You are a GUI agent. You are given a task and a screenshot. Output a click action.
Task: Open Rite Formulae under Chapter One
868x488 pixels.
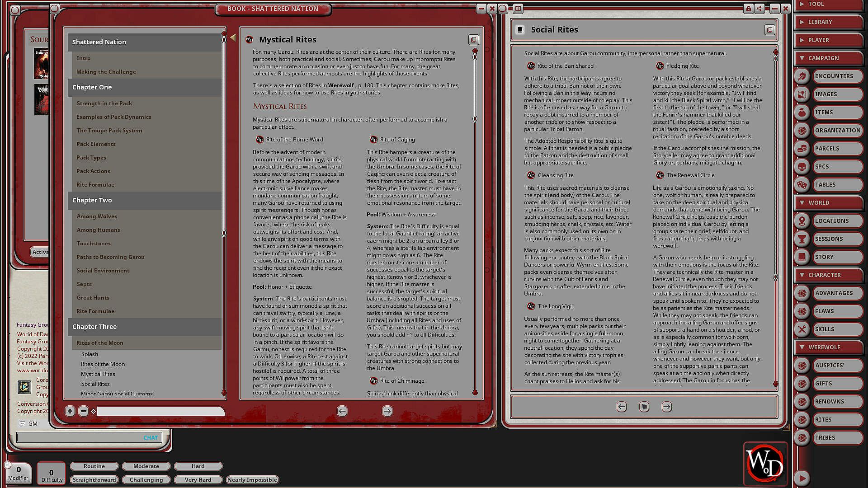95,185
